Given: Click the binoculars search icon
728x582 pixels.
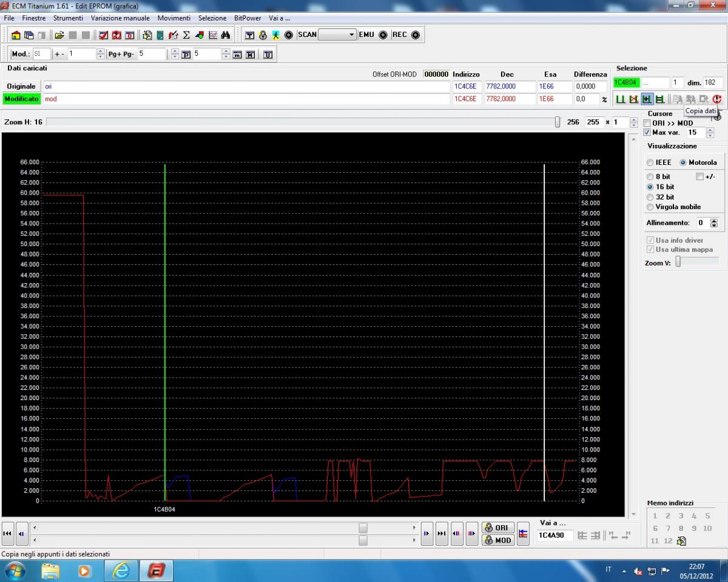Looking at the screenshot, I should [224, 35].
